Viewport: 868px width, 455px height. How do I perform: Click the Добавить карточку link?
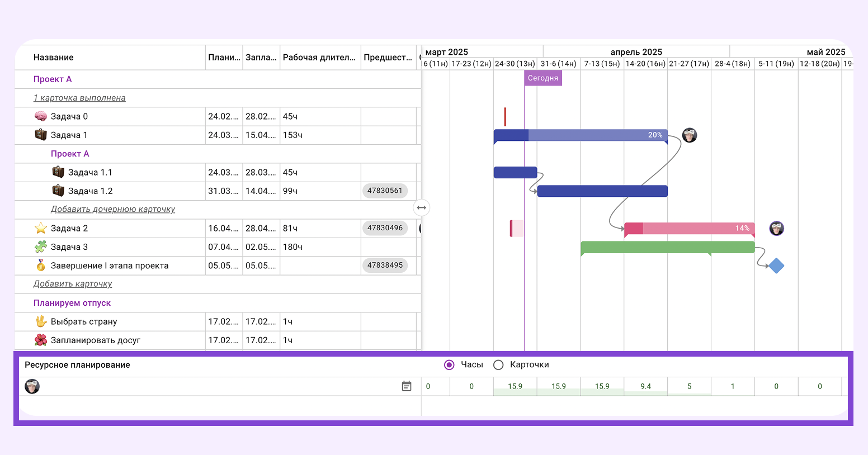click(73, 284)
